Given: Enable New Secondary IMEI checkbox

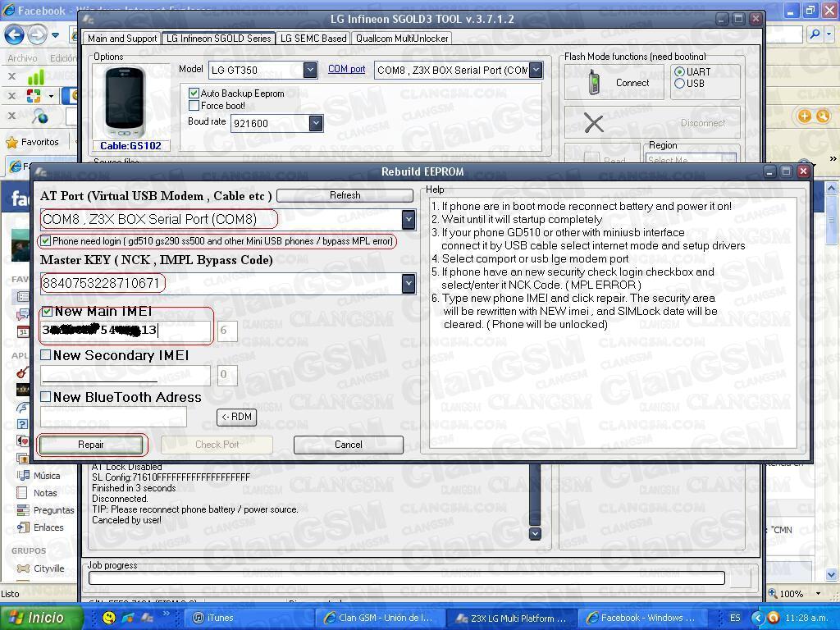Looking at the screenshot, I should pos(46,355).
